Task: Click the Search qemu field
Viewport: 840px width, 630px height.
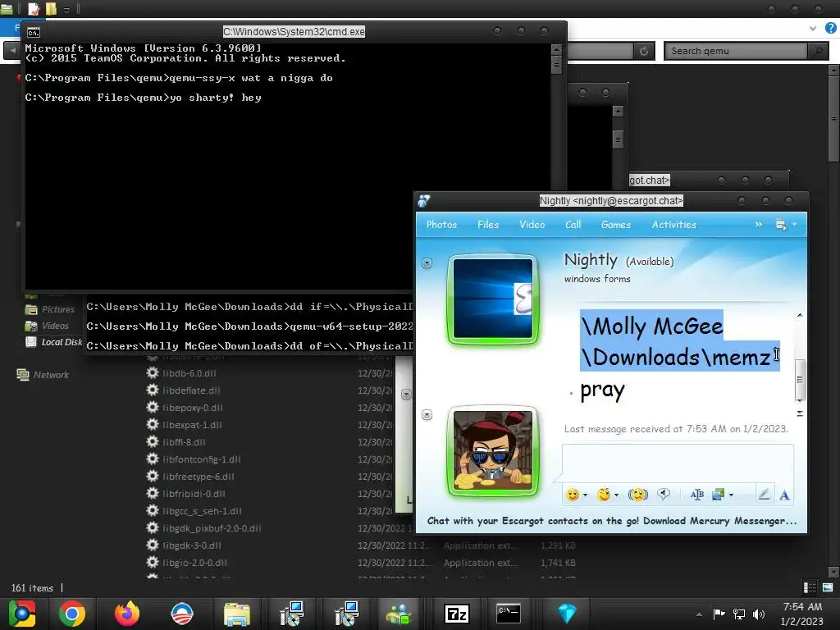Action: pyautogui.click(x=737, y=51)
